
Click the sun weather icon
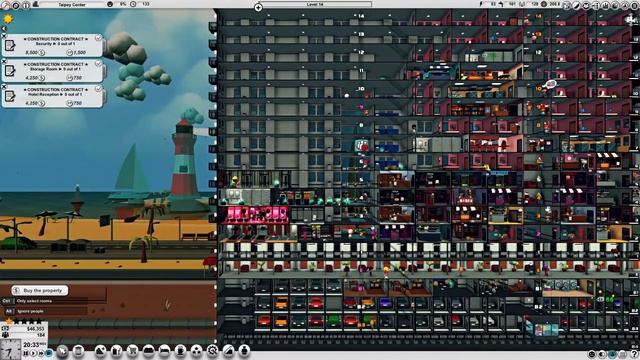pos(8,18)
